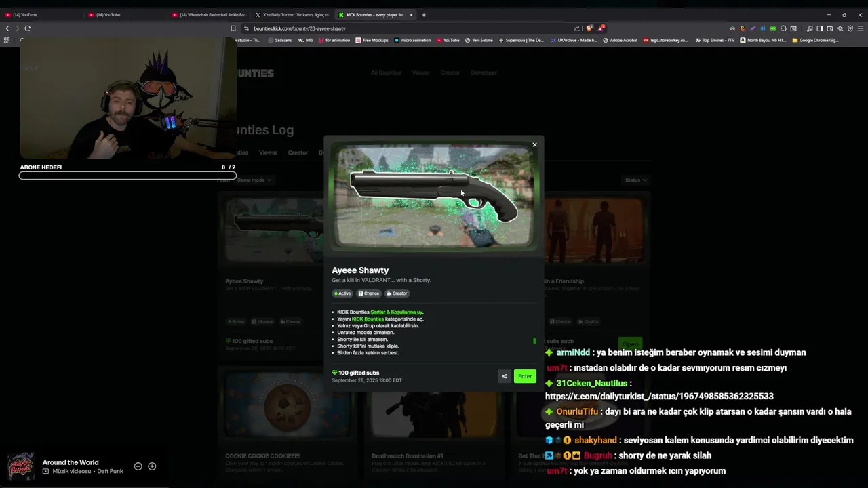Viewport: 868px width, 488px height.
Task: Bookmark this page using the bookmark icon
Action: tap(233, 28)
